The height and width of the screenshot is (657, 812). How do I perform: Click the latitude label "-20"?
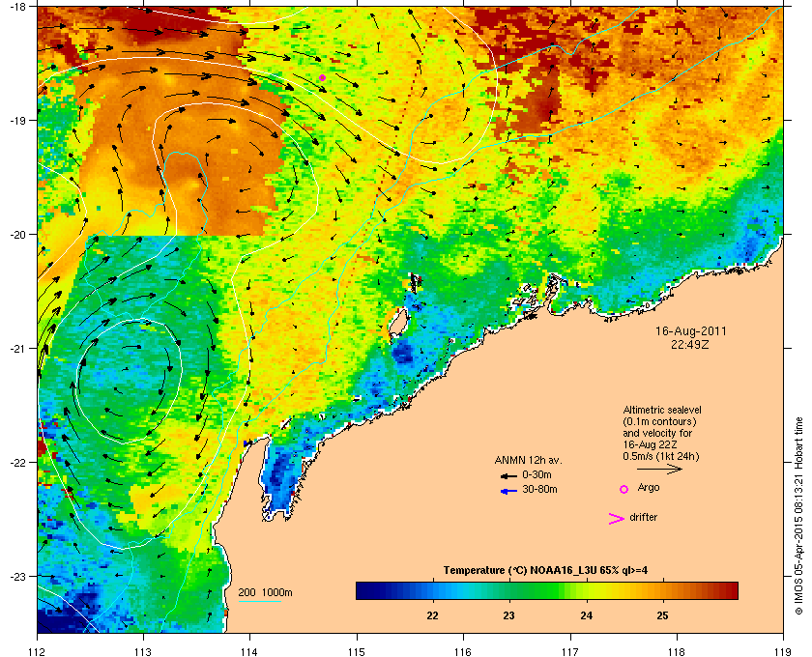(17, 235)
